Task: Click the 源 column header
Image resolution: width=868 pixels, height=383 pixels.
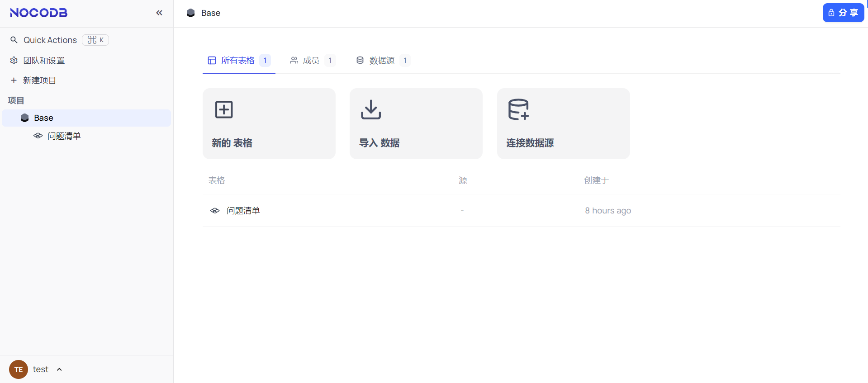Action: tap(463, 180)
